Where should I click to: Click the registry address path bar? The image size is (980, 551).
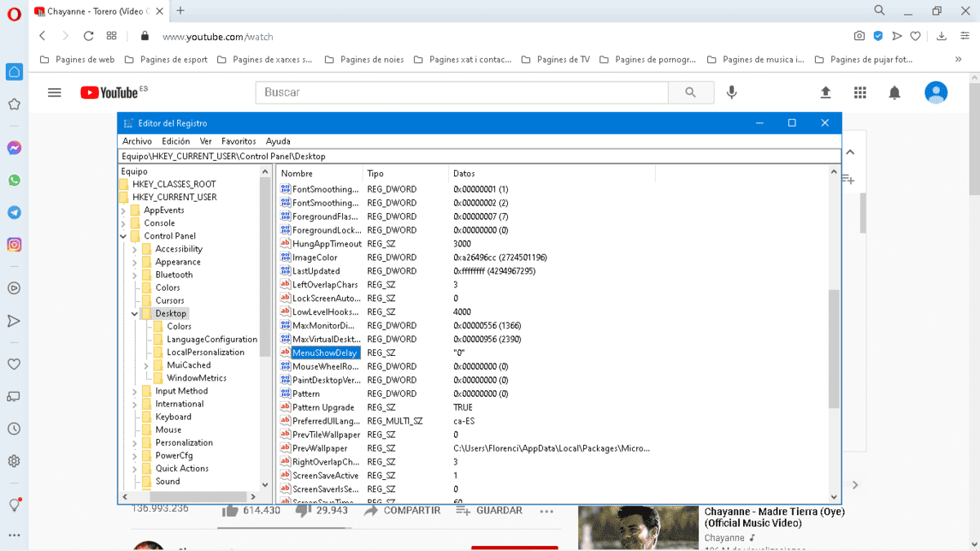pyautogui.click(x=479, y=156)
